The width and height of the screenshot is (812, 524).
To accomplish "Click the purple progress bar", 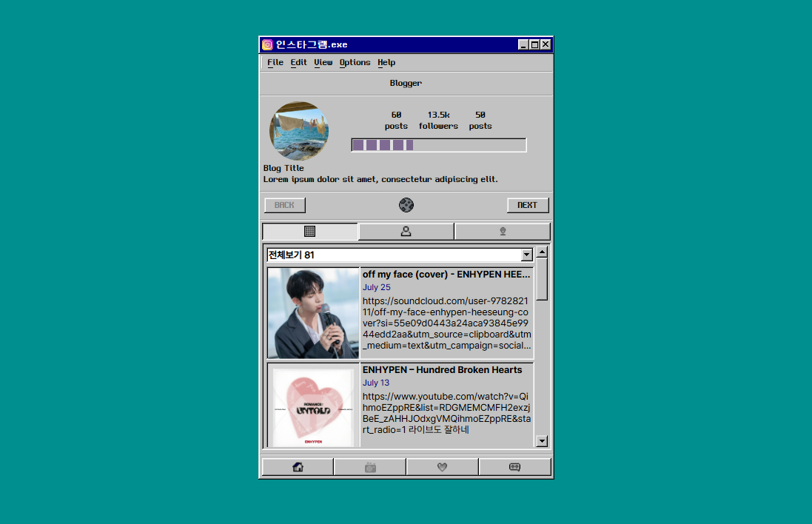I will (x=439, y=145).
